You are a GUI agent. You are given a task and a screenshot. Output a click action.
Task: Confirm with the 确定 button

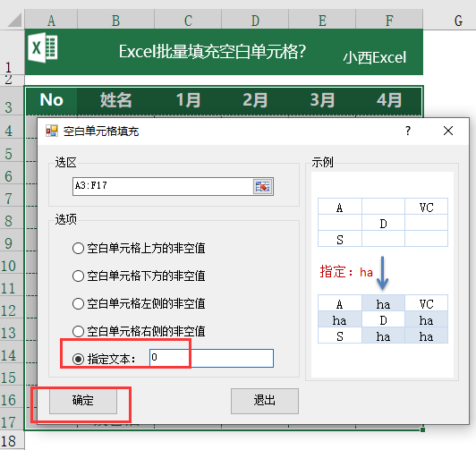(x=83, y=401)
